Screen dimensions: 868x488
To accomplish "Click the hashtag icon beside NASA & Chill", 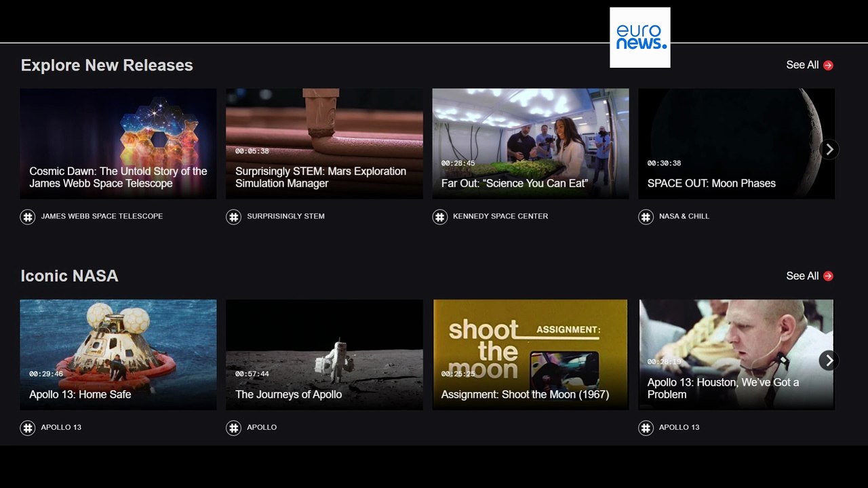I will (646, 217).
